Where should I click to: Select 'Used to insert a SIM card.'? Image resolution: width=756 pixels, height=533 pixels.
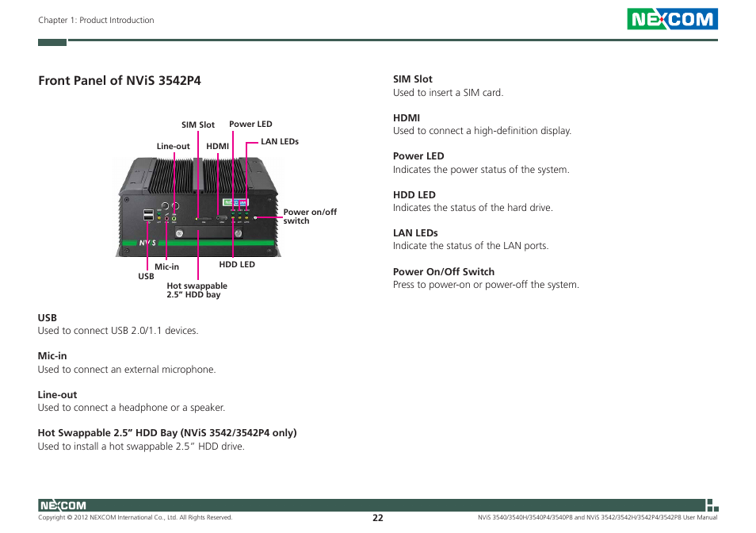coord(448,93)
